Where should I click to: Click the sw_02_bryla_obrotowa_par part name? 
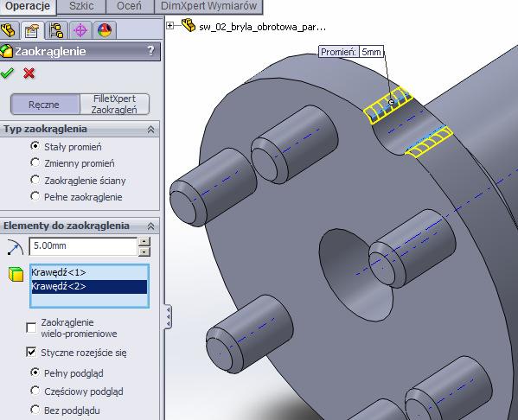[263, 27]
